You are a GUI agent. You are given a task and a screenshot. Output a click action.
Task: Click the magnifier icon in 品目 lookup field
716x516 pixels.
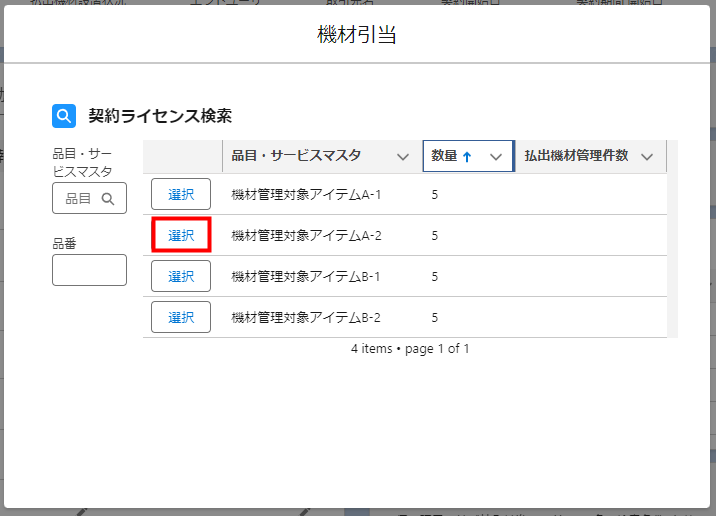click(108, 198)
